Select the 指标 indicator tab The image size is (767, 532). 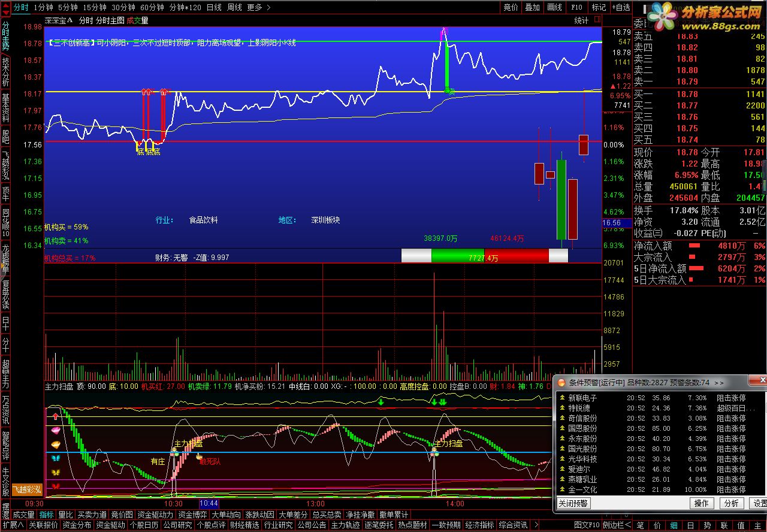tap(47, 515)
